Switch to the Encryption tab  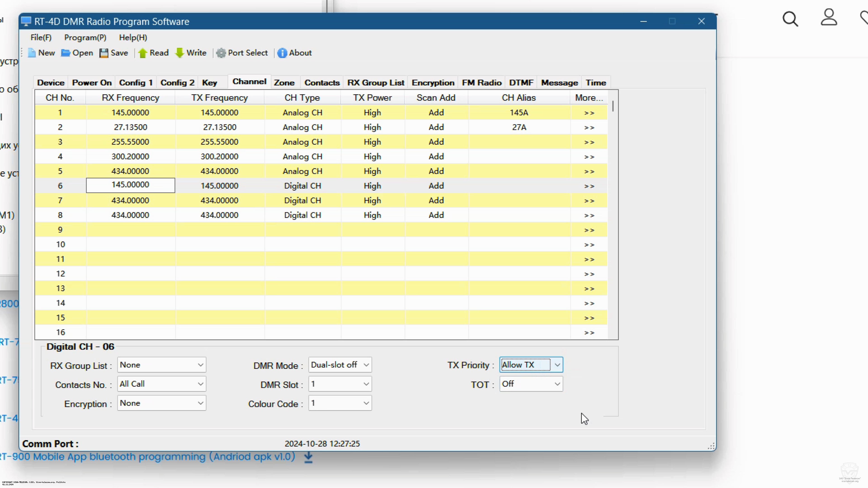pos(433,82)
